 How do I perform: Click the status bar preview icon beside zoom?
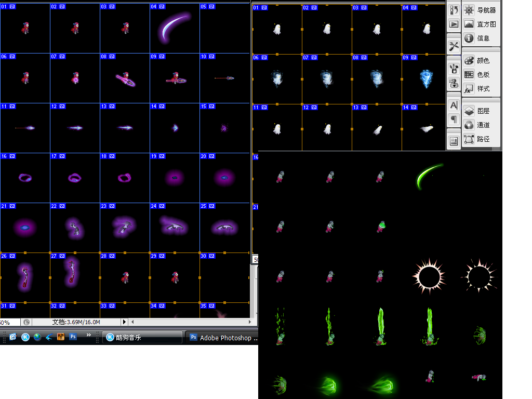point(26,322)
